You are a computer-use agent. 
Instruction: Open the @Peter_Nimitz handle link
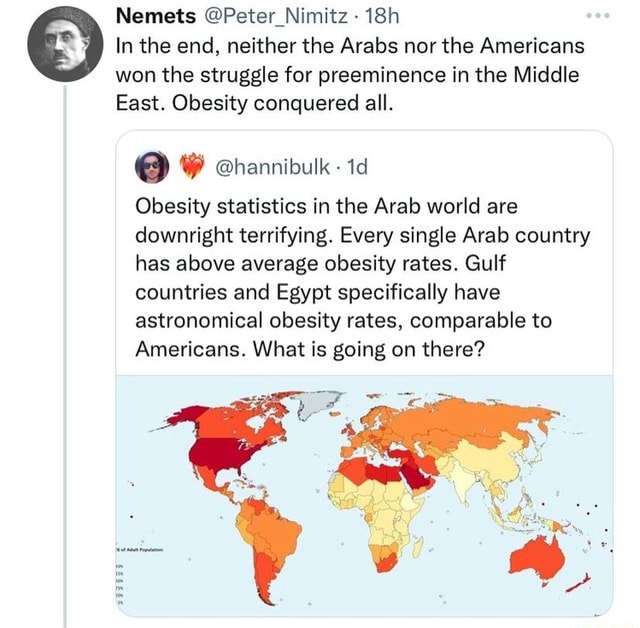(x=275, y=17)
